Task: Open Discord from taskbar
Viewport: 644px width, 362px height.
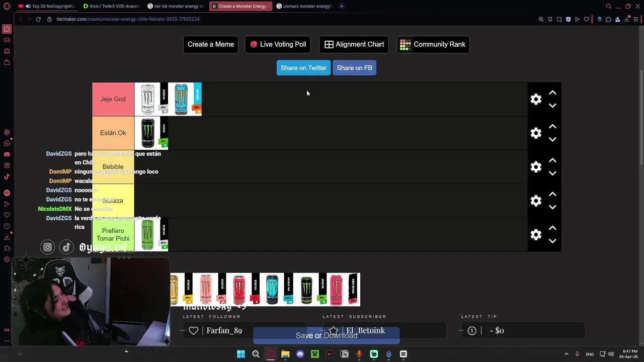Action: pos(300,354)
